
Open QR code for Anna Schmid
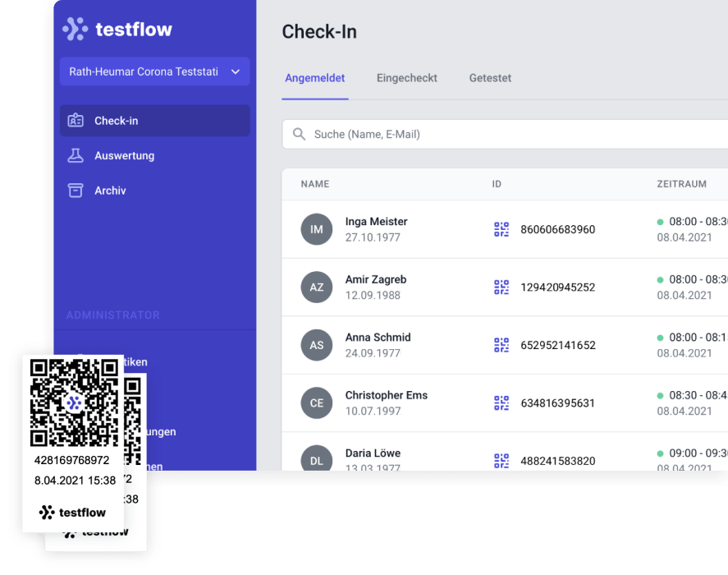point(501,345)
